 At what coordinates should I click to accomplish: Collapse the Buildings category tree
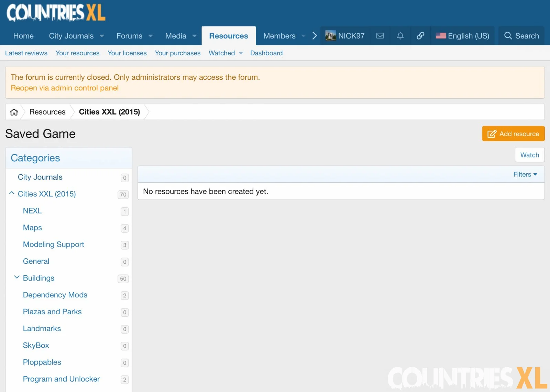pos(17,277)
